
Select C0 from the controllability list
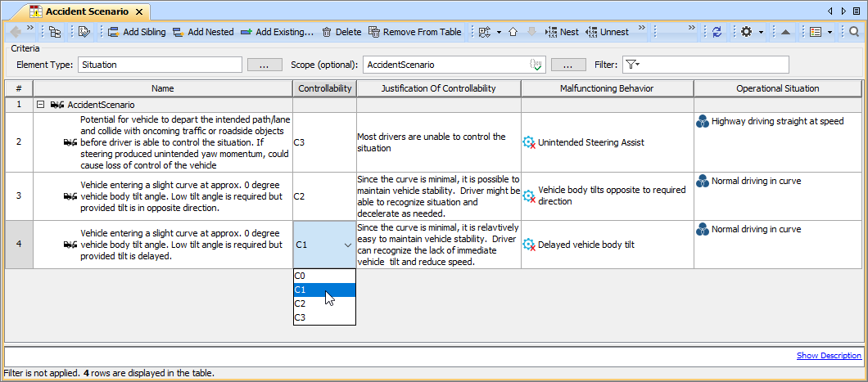tap(300, 276)
